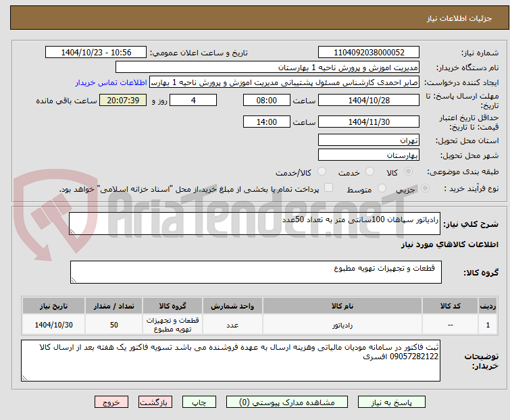The width and height of the screenshot is (510, 420).
Task: Click the تاریخ نیاز column header
Action: [x=53, y=306]
